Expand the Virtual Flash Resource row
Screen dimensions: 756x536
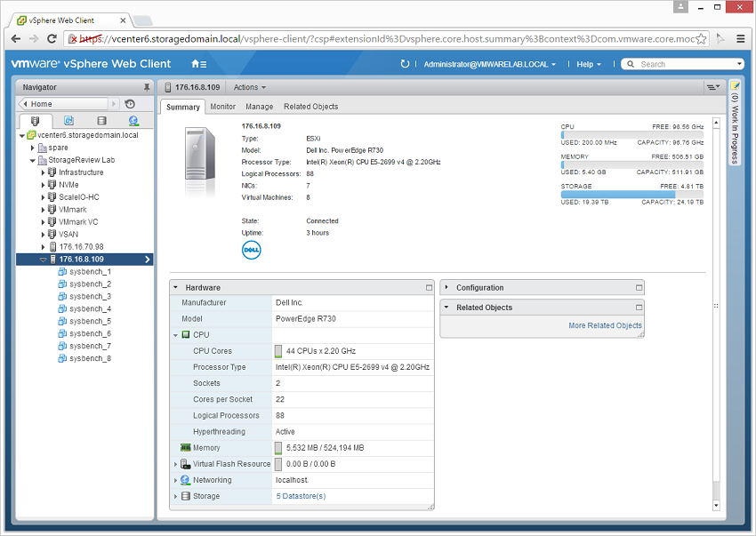point(175,464)
